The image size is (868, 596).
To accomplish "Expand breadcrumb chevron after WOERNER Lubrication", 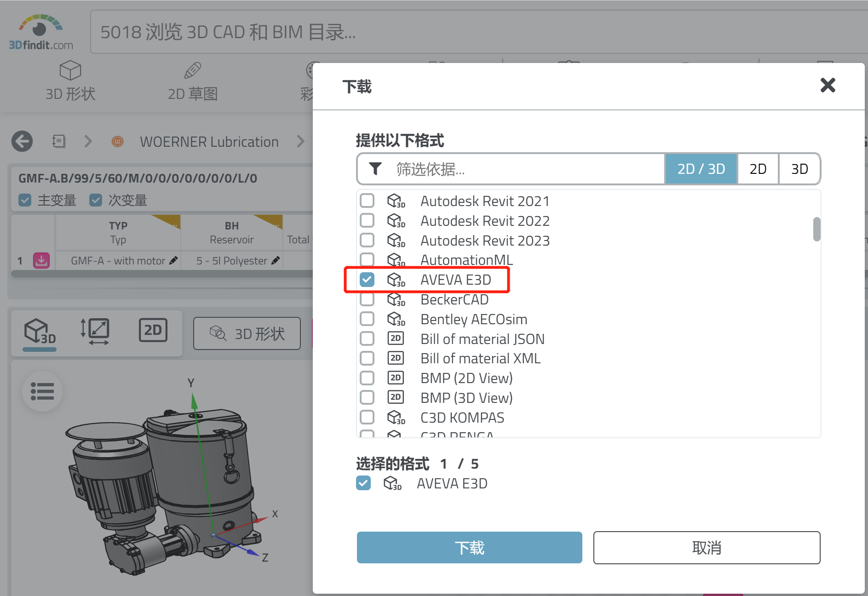I will pos(300,141).
